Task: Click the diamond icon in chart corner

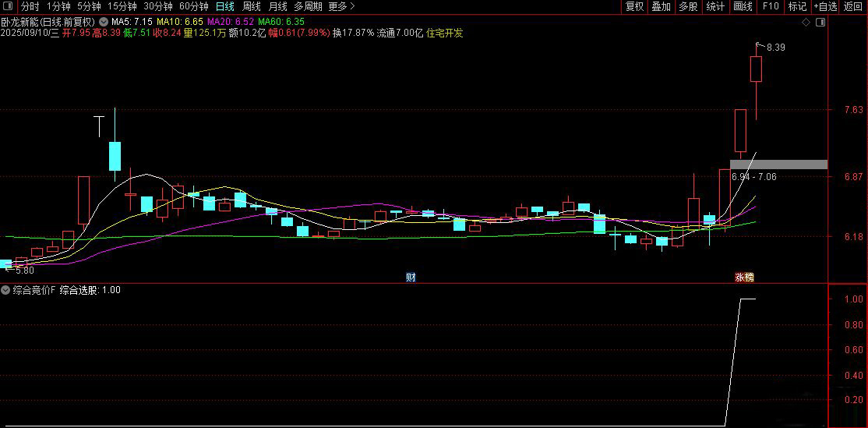Action: [806, 22]
